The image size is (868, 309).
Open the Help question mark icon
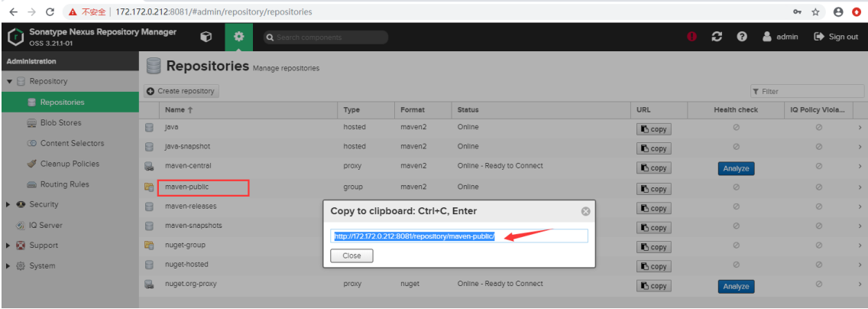[x=743, y=37]
